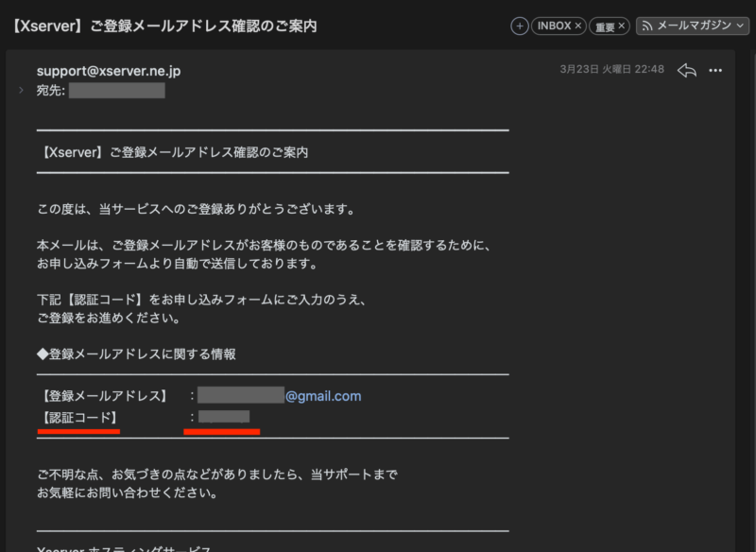Click the 【認証コード】 label text
This screenshot has width=756, height=552.
tap(79, 418)
